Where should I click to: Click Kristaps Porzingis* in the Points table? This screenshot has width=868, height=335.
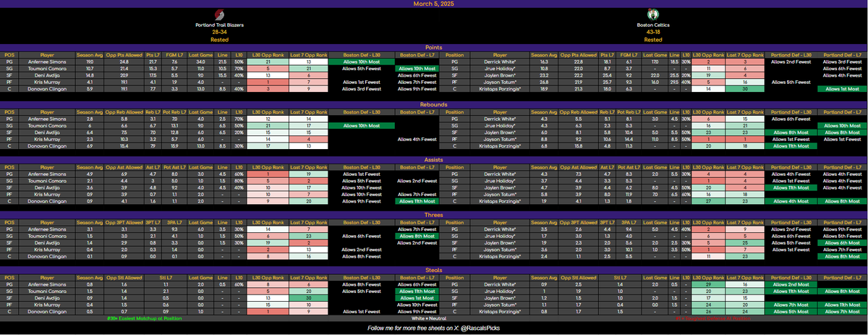click(x=499, y=88)
